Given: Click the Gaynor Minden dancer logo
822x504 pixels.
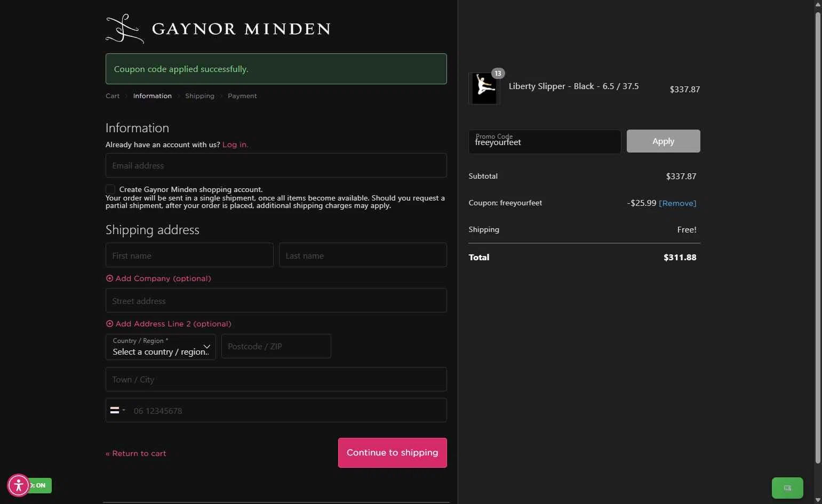Looking at the screenshot, I should [x=125, y=28].
